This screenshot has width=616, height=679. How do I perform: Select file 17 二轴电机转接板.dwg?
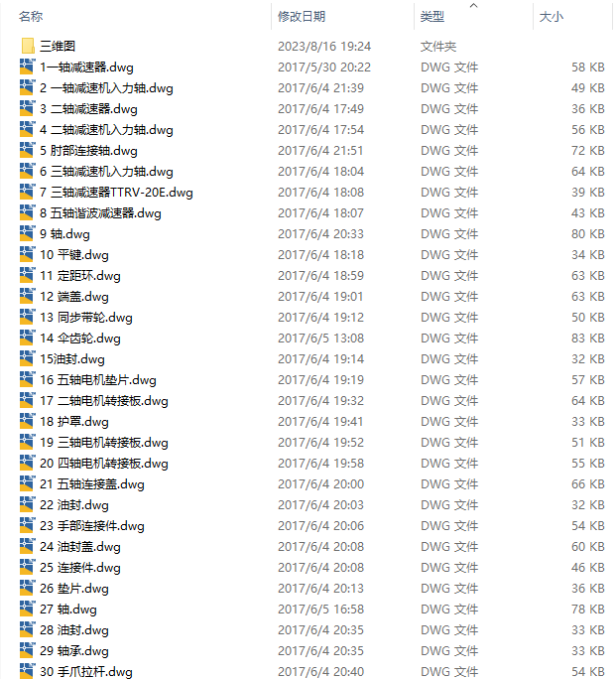pyautogui.click(x=104, y=401)
